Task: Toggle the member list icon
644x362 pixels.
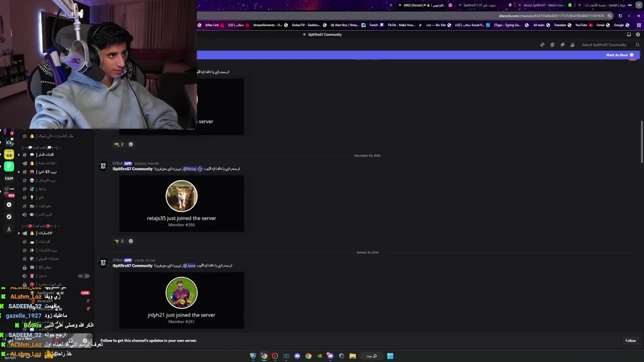Action: point(573,45)
